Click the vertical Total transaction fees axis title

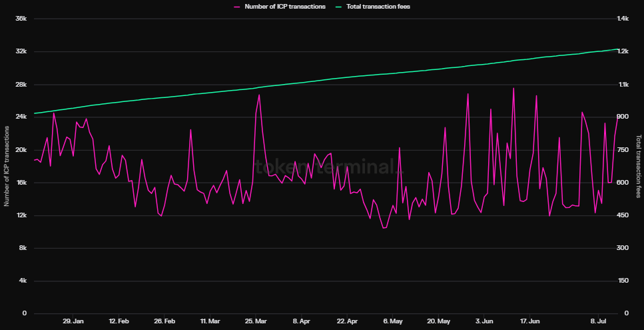coord(639,166)
